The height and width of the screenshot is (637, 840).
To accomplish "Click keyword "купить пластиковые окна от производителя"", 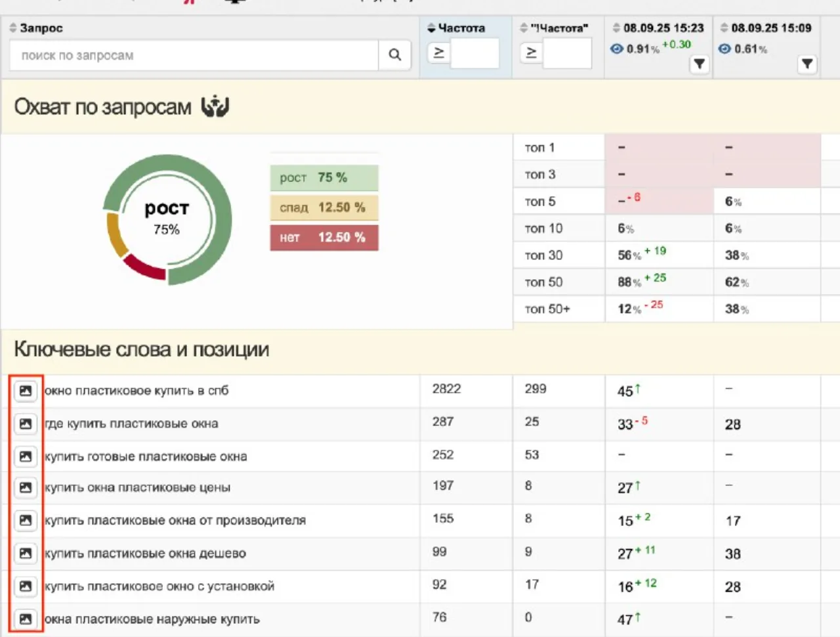I will 175,521.
